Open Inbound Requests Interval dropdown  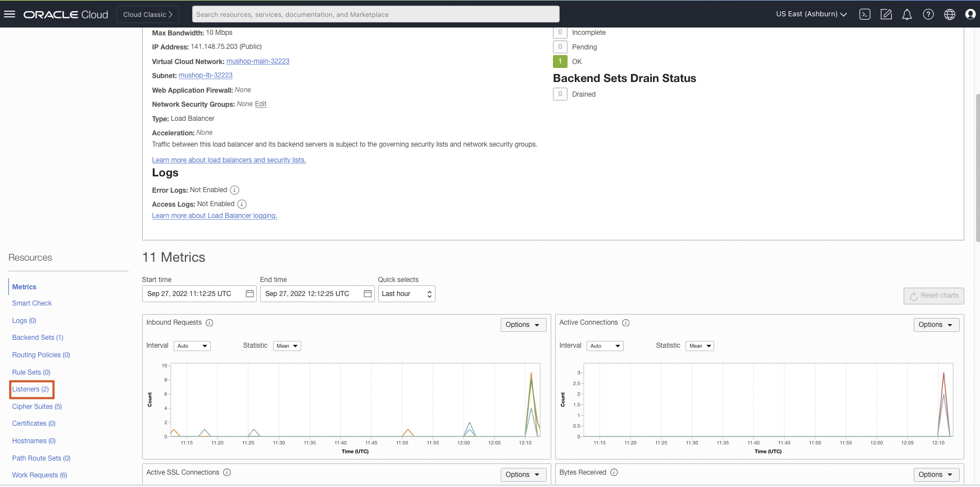(x=192, y=346)
